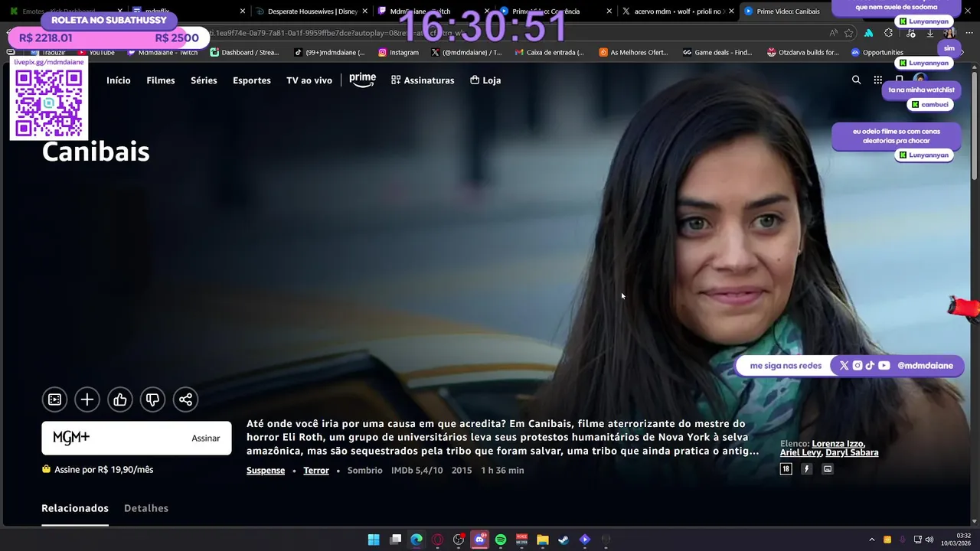Click the Terror genre link

coord(316,471)
